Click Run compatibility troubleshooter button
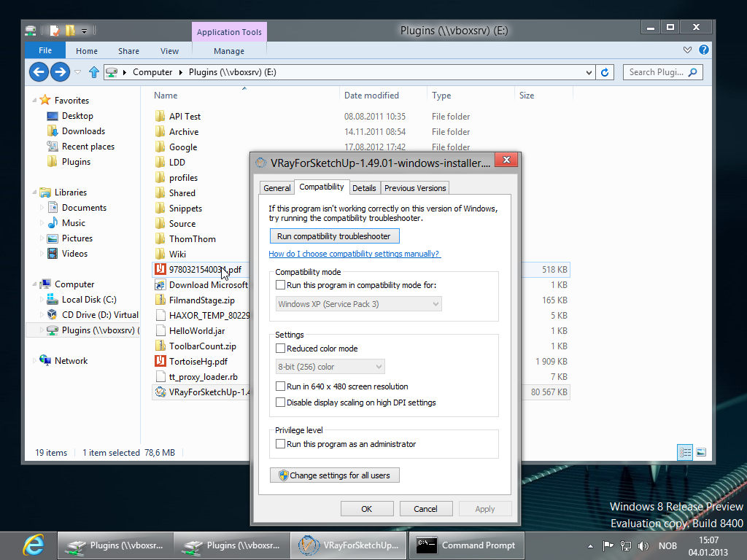The width and height of the screenshot is (747, 560). [334, 236]
